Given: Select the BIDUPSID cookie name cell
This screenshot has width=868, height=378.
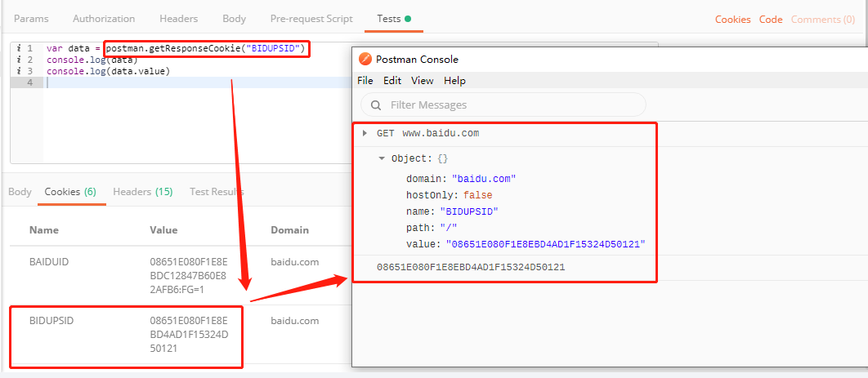Looking at the screenshot, I should [x=51, y=321].
